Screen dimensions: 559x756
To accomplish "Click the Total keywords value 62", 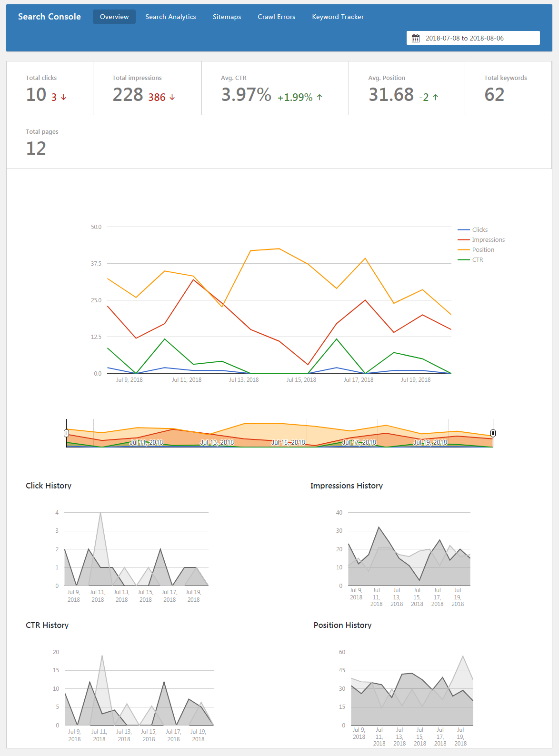I will tap(494, 95).
